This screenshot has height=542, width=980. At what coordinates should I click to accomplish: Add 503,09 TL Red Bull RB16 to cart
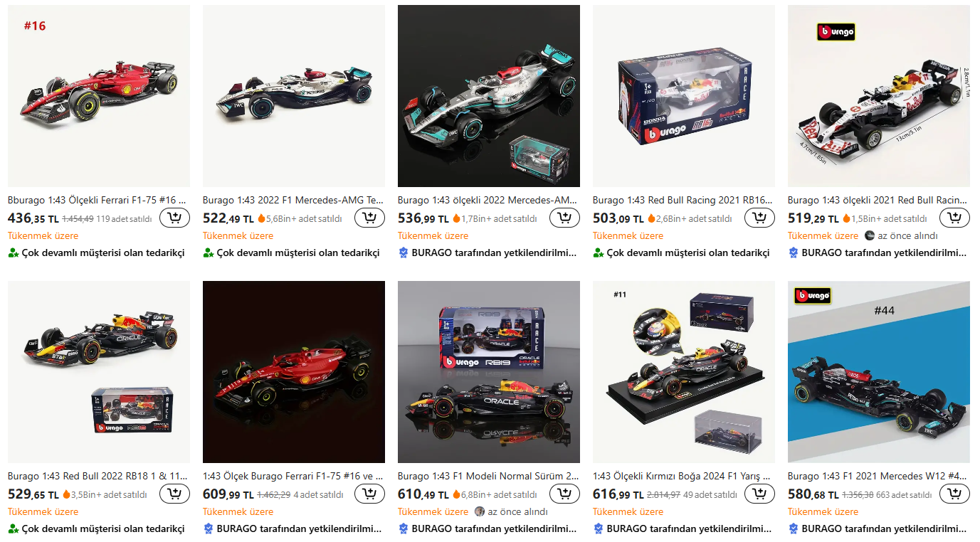point(759,218)
